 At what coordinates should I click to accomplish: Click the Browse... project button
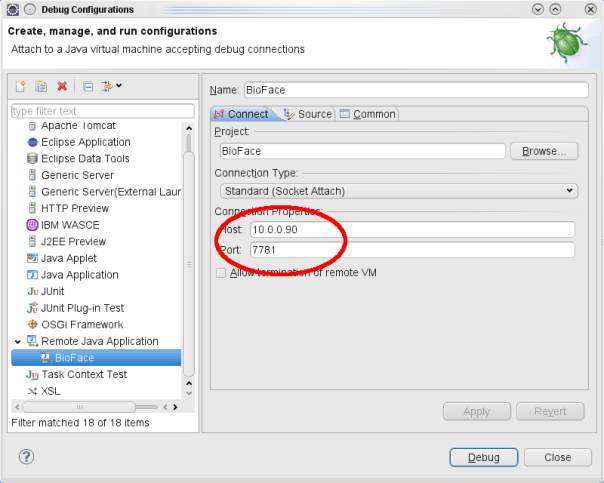pos(544,151)
